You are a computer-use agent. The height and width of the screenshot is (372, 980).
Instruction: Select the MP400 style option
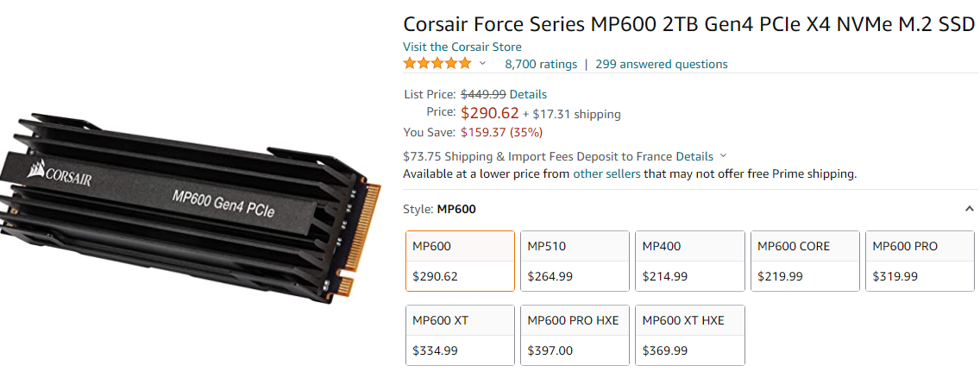(x=690, y=262)
